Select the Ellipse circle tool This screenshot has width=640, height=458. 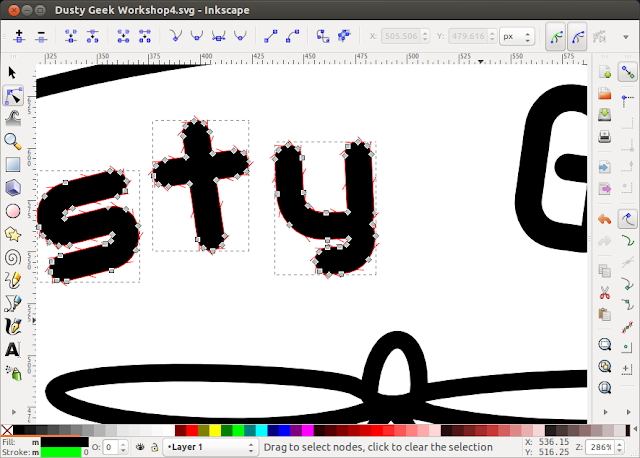[x=13, y=211]
